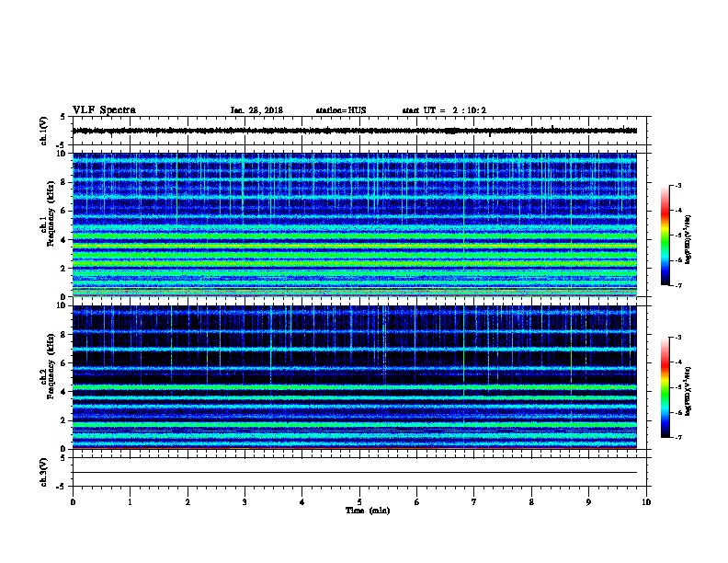Image resolution: width=728 pixels, height=563 pixels.
Task: Click inside the ch.2 spectrogram panel
Action: coord(355,377)
